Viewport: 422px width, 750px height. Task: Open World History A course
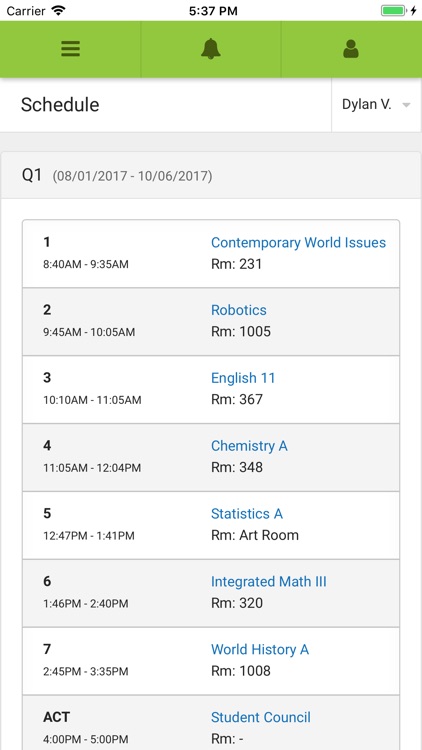click(x=260, y=650)
